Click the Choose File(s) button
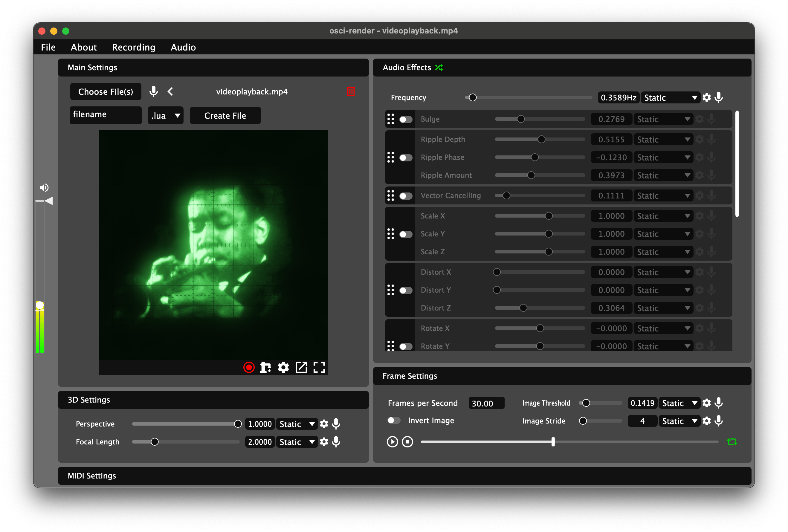The width and height of the screenshot is (788, 532). 106,91
